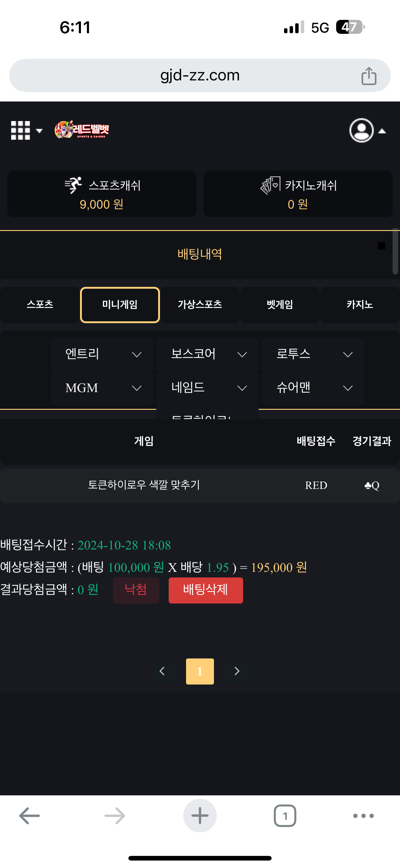This screenshot has width=400, height=868.
Task: Open browser more options menu
Action: (x=363, y=816)
